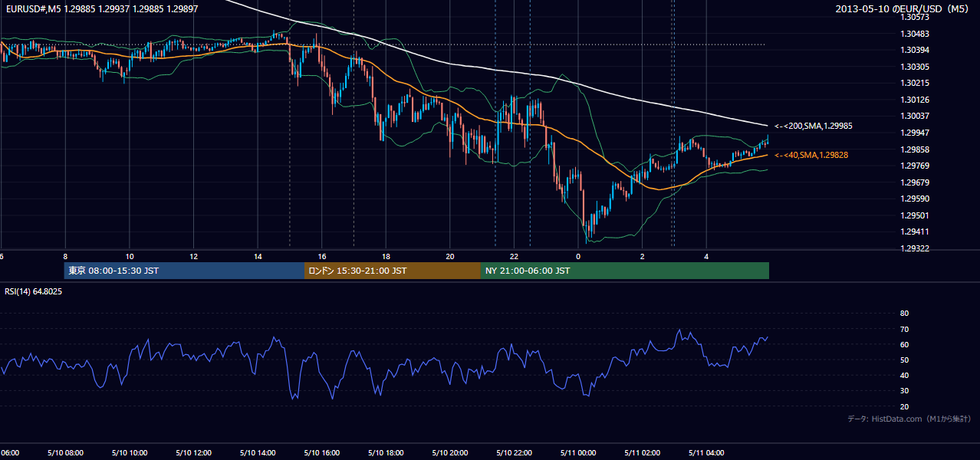
Task: Click the 40 SMA label 1.29828
Action: pyautogui.click(x=811, y=155)
